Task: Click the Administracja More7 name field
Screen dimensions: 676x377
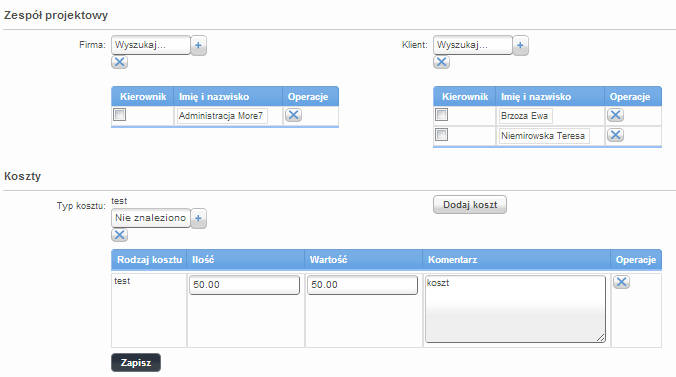Action: point(222,116)
